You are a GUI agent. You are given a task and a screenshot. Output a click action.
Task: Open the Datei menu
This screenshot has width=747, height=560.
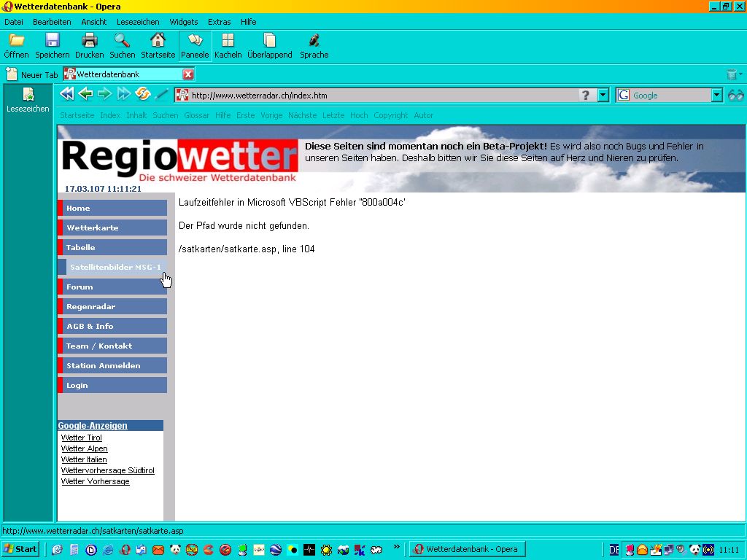13,22
